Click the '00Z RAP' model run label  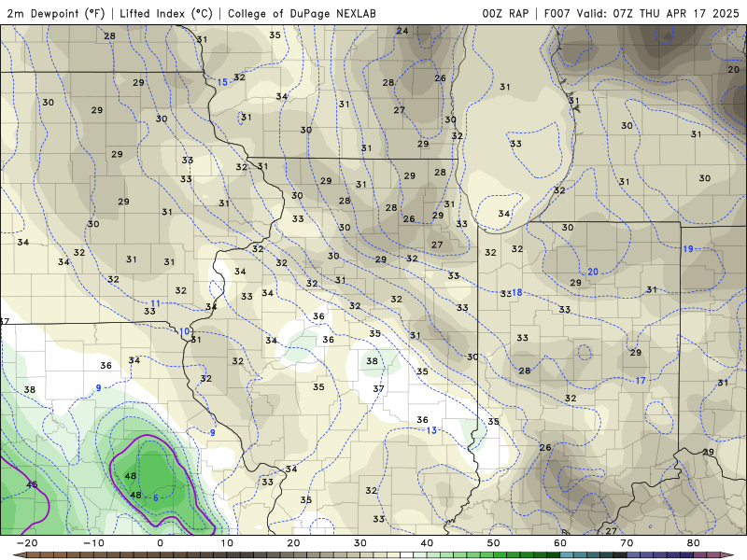tap(505, 13)
